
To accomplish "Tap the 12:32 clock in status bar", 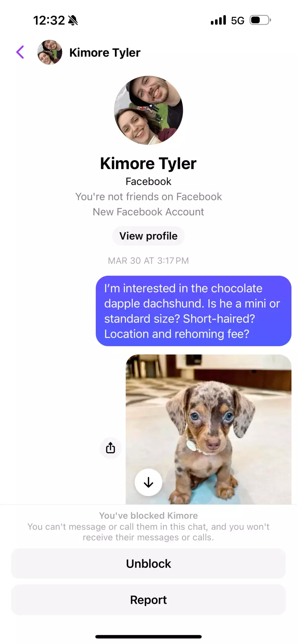I will coord(49,20).
